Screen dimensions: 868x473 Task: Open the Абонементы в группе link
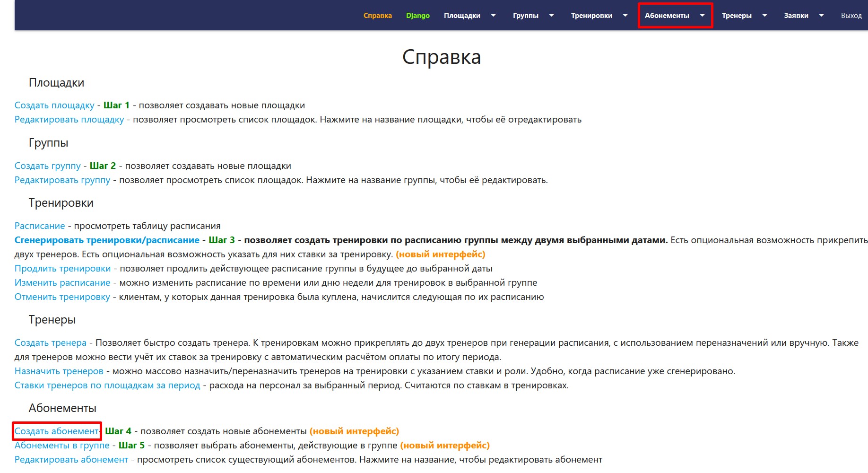[x=62, y=446]
